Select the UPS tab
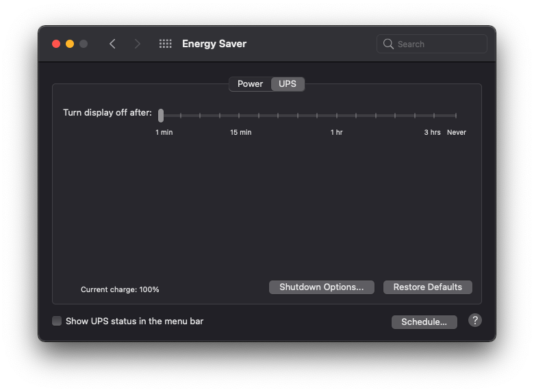This screenshot has width=534, height=392. (x=288, y=84)
